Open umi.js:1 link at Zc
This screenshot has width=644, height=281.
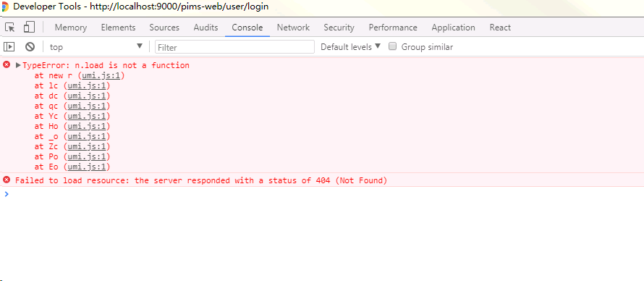click(x=87, y=147)
